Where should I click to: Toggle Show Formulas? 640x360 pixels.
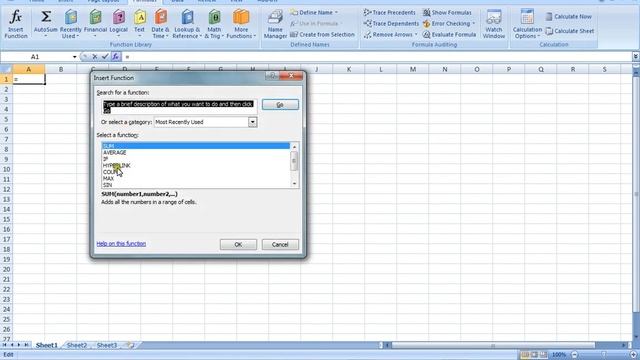(x=447, y=13)
